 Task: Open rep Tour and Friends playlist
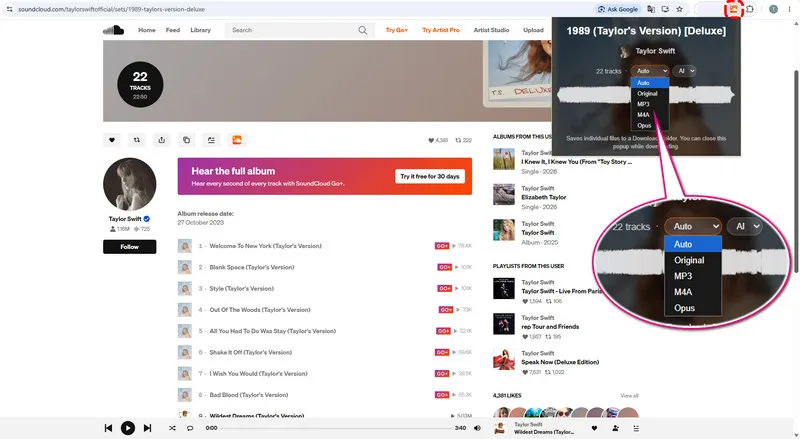[550, 327]
